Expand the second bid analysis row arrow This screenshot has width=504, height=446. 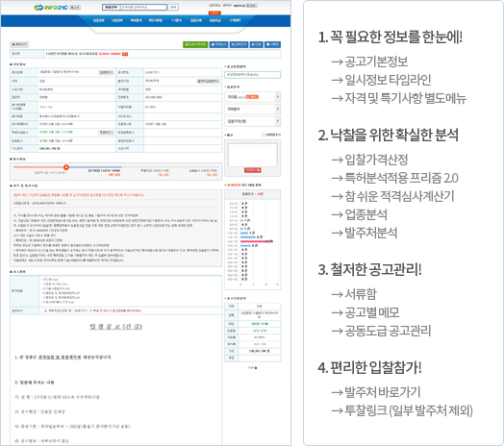(278, 110)
